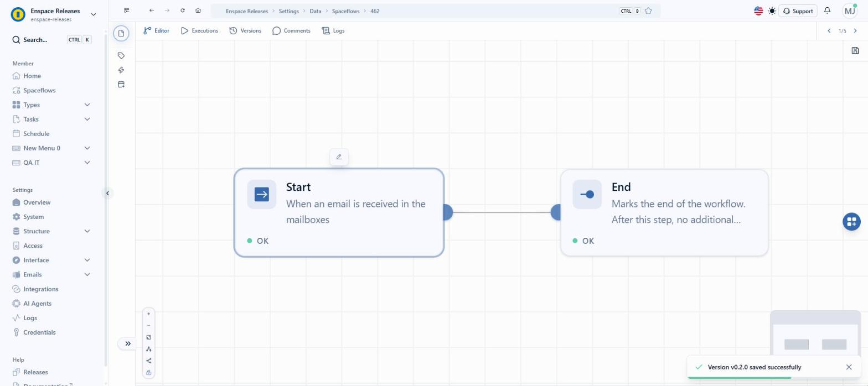868x386 pixels.
Task: Go to home via the house icon
Action: click(198, 11)
